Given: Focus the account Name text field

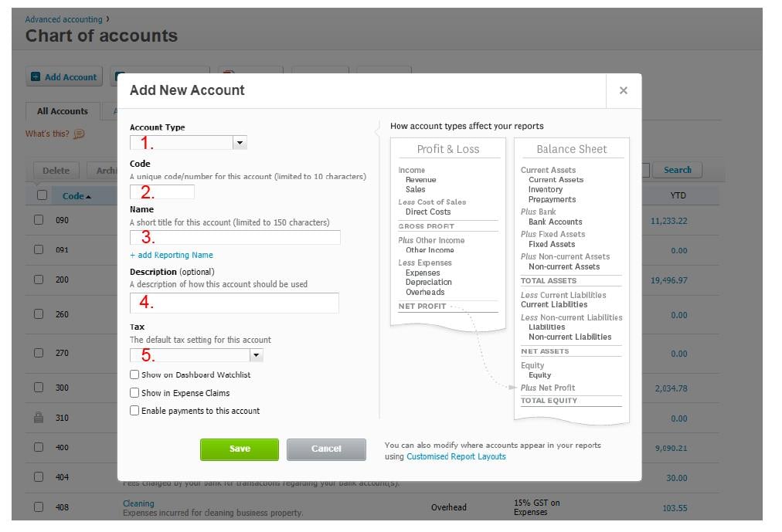Looking at the screenshot, I should pos(235,238).
